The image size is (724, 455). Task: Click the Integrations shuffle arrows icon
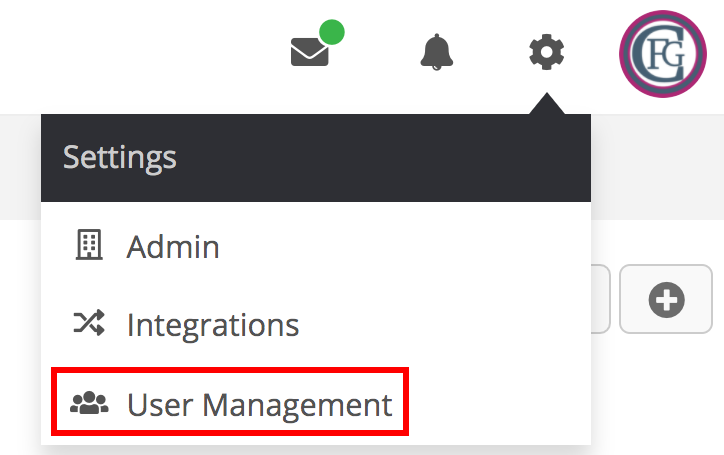pos(89,322)
